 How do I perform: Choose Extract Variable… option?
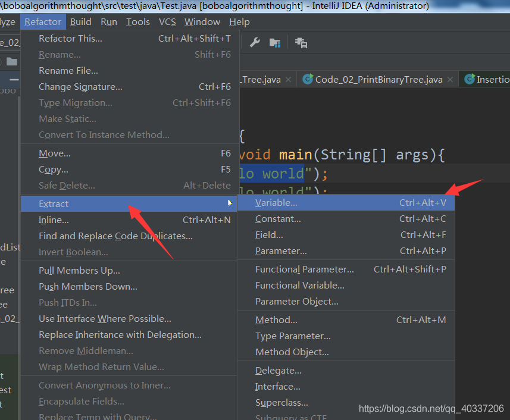346,203
